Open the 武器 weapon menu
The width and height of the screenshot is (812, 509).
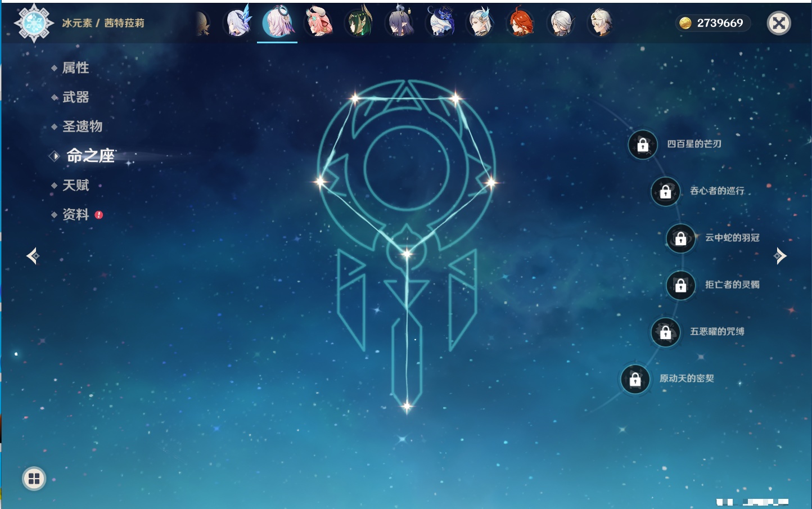click(75, 97)
